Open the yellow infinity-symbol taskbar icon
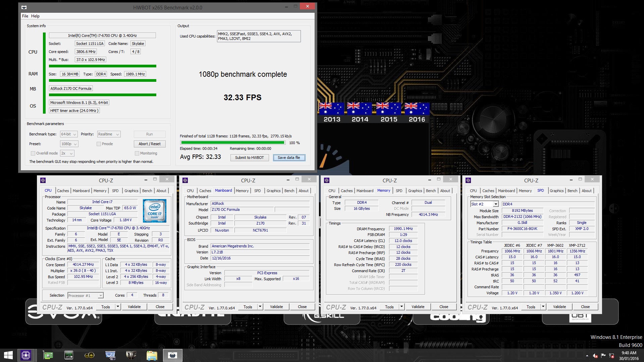This screenshot has height=362, width=644. [90, 355]
